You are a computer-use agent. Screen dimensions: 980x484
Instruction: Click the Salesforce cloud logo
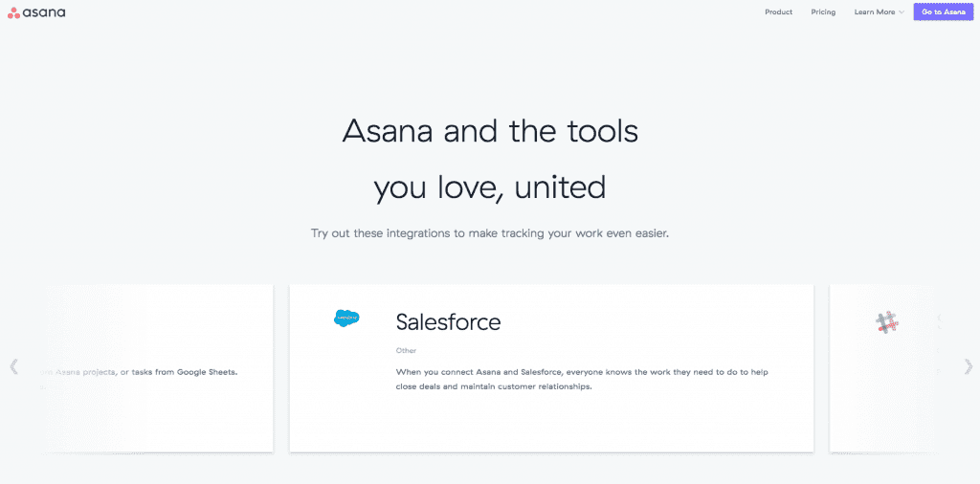tap(346, 319)
